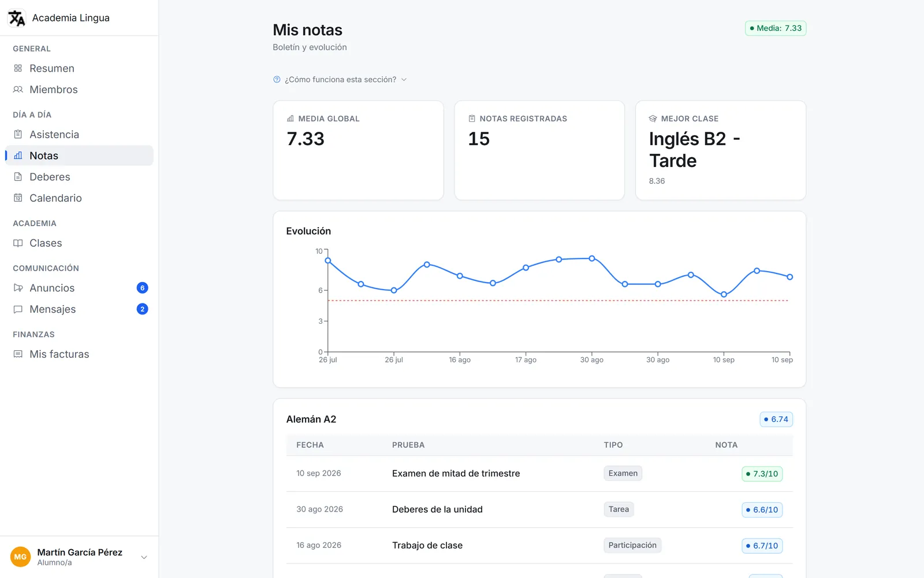This screenshot has height=578, width=924.
Task: Open Resumen from the sidebar
Action: [79, 68]
